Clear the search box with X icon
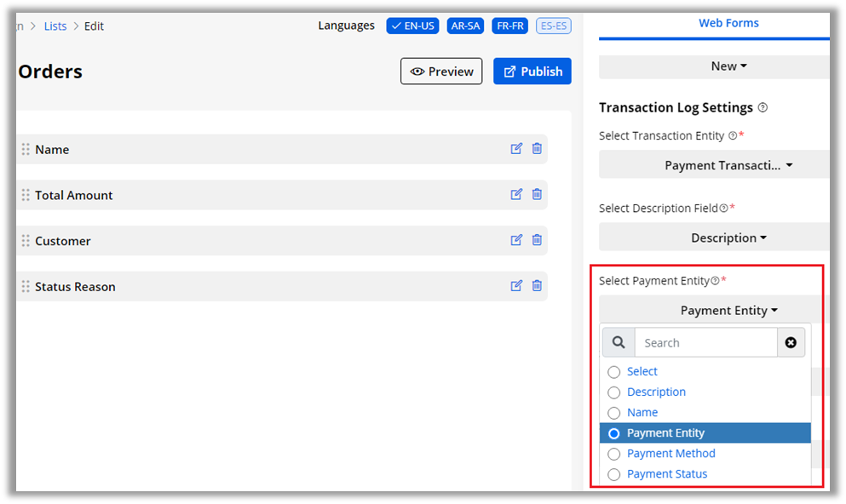This screenshot has width=846, height=504. [x=791, y=342]
